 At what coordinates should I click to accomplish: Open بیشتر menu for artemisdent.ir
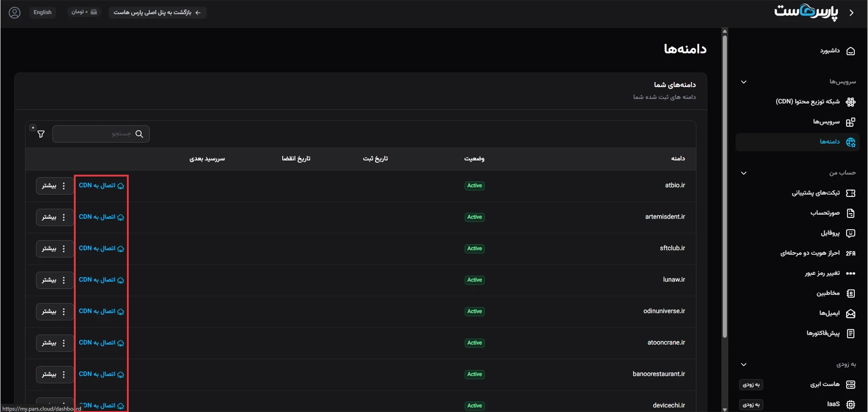[55, 217]
